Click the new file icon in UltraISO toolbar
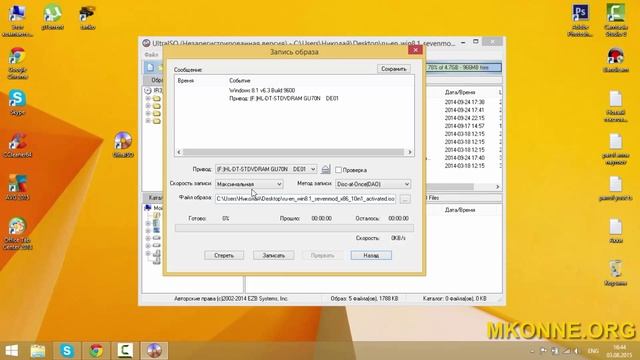This screenshot has height=360, width=640. click(151, 67)
